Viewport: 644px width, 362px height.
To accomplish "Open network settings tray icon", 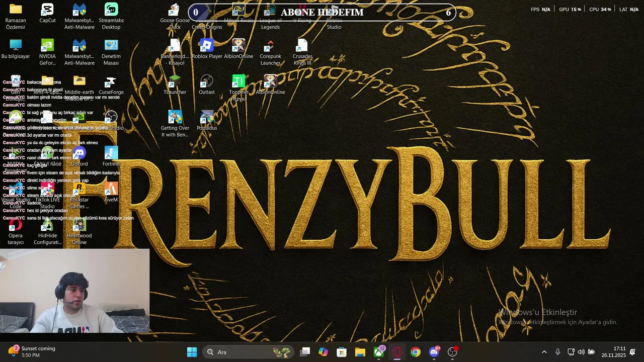I will (x=571, y=352).
